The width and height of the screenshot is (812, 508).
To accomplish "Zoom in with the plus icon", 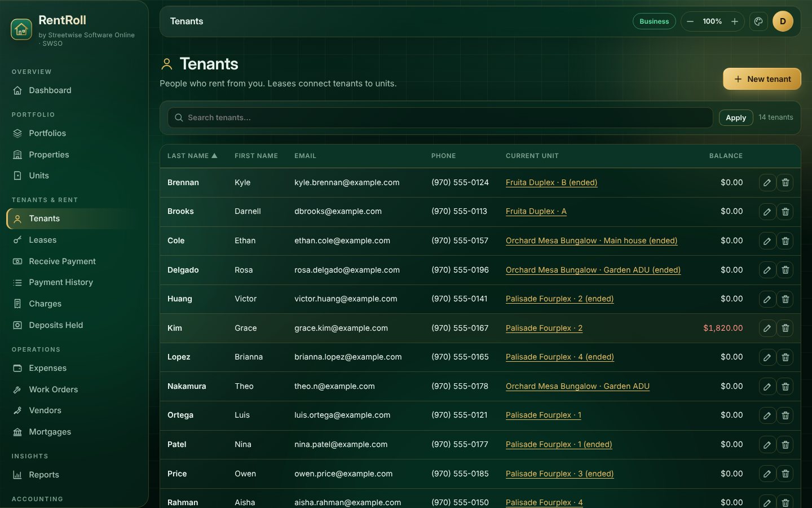I will [735, 21].
